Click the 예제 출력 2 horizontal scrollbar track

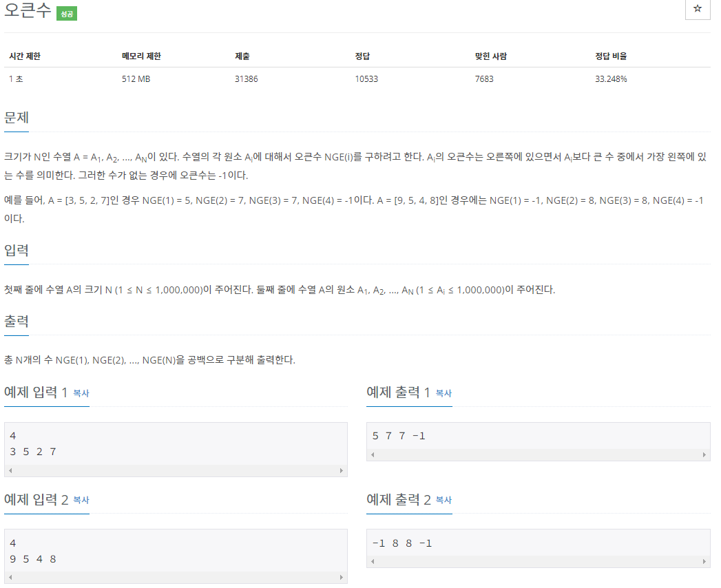click(539, 561)
